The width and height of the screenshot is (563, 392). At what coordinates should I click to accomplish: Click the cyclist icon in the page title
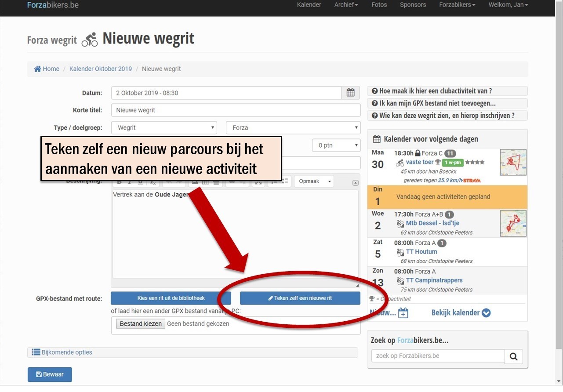point(90,40)
